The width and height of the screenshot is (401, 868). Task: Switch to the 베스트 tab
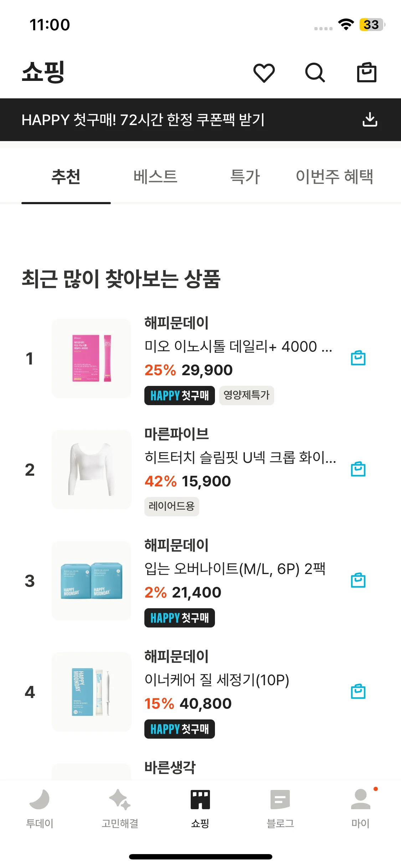click(x=155, y=177)
